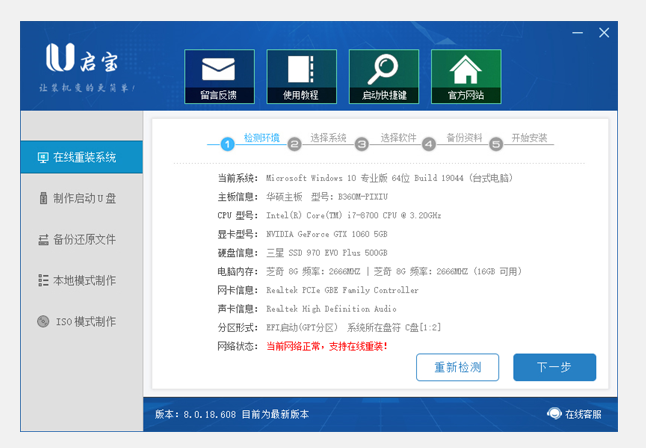Viewport: 646px width, 448px height.
Task: Click step 3 circle marker
Action: [362, 144]
